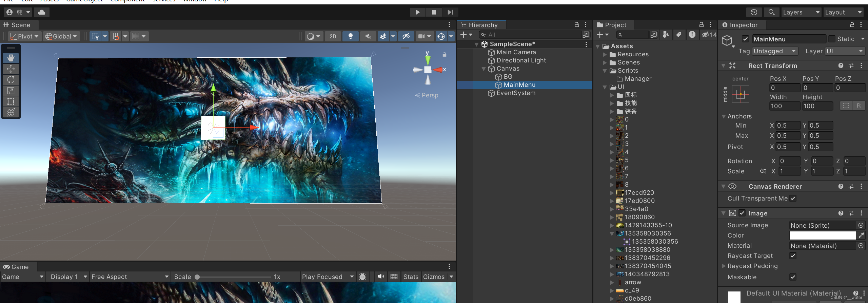The height and width of the screenshot is (303, 868).
Task: Open the Global handle rotation dropdown
Action: [62, 36]
